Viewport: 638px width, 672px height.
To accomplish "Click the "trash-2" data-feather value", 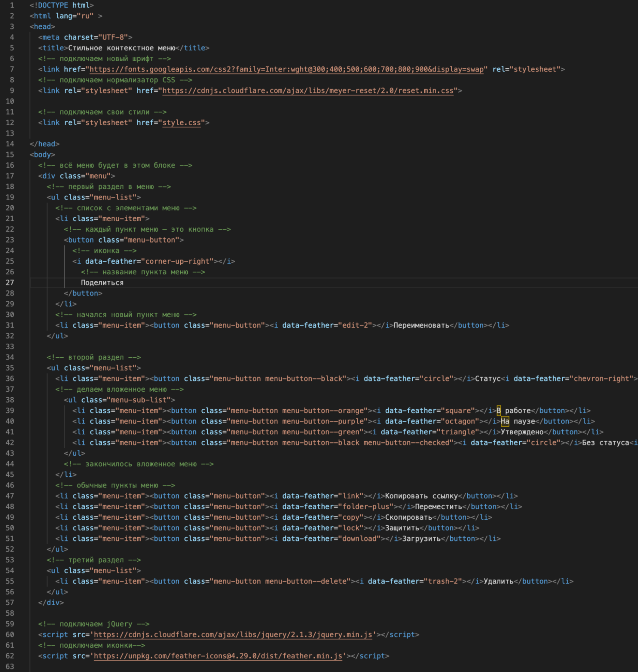I will click(x=443, y=581).
